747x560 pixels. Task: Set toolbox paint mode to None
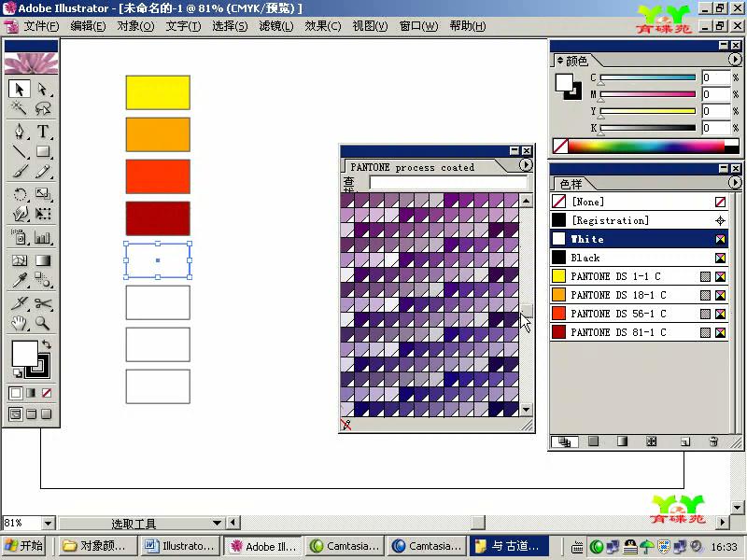point(46,393)
